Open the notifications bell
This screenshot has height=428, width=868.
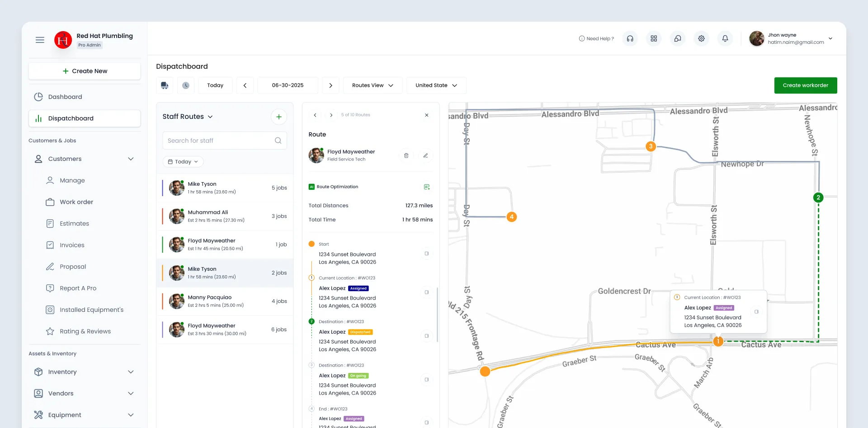point(725,39)
